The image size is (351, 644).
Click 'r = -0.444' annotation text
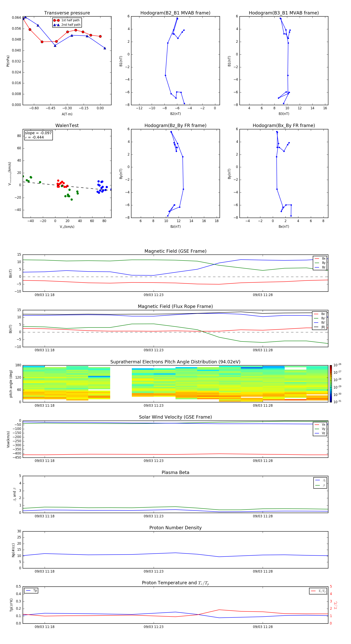pyautogui.click(x=35, y=137)
